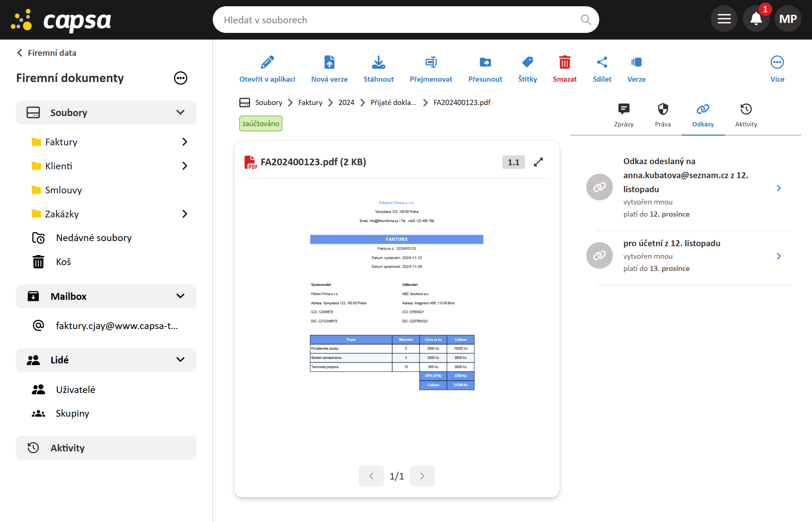The width and height of the screenshot is (812, 522).
Task: Click the red Smazat trash icon
Action: point(564,63)
